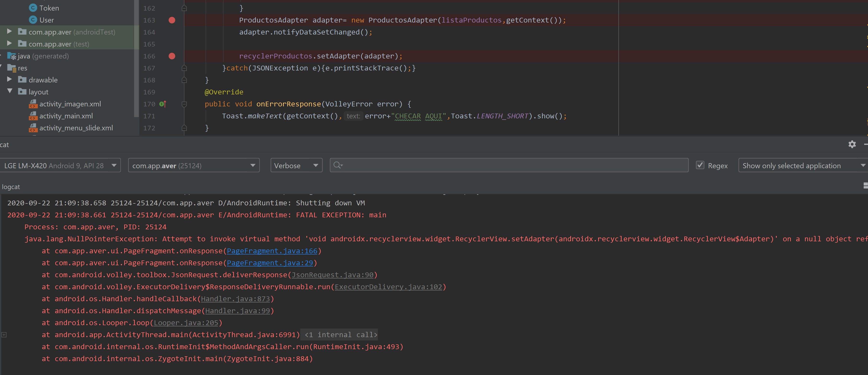Open Logcat settings gear

[x=852, y=144]
